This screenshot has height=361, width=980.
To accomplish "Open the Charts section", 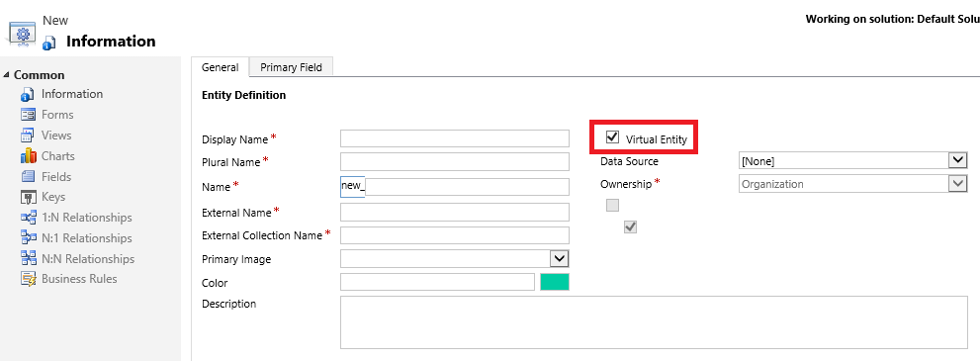I will (58, 155).
